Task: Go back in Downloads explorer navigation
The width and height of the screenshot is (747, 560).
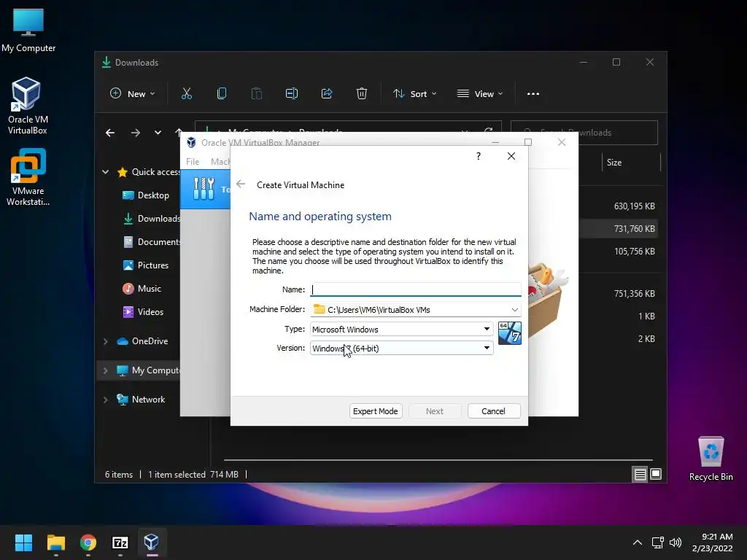Action: click(x=110, y=133)
